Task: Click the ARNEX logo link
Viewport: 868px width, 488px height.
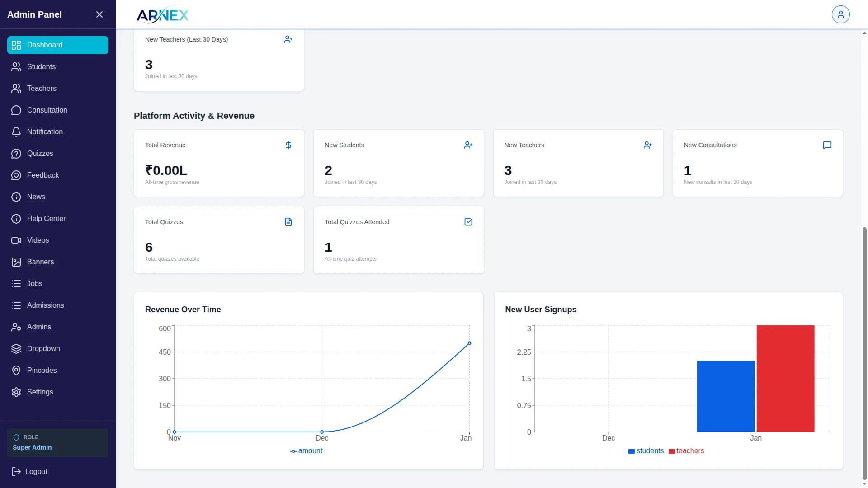Action: click(x=163, y=15)
